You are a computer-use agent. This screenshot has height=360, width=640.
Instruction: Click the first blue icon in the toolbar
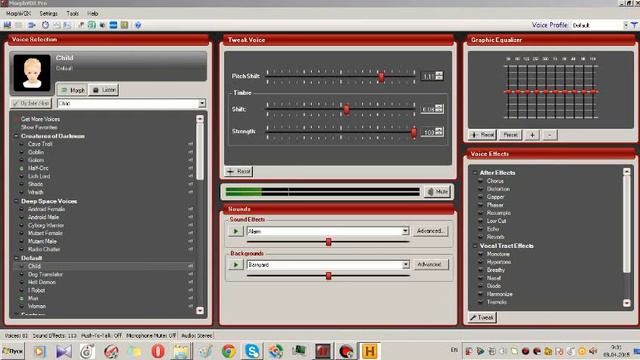[7, 25]
